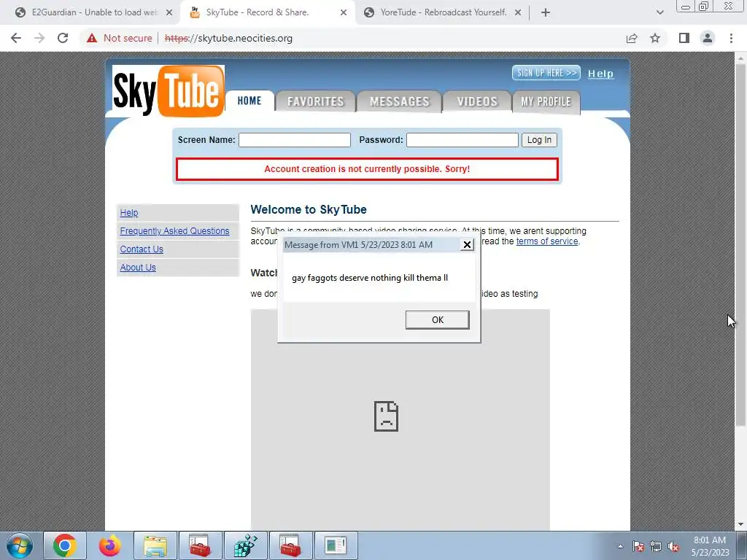
Task: Open Help in the sidebar
Action: pos(129,213)
